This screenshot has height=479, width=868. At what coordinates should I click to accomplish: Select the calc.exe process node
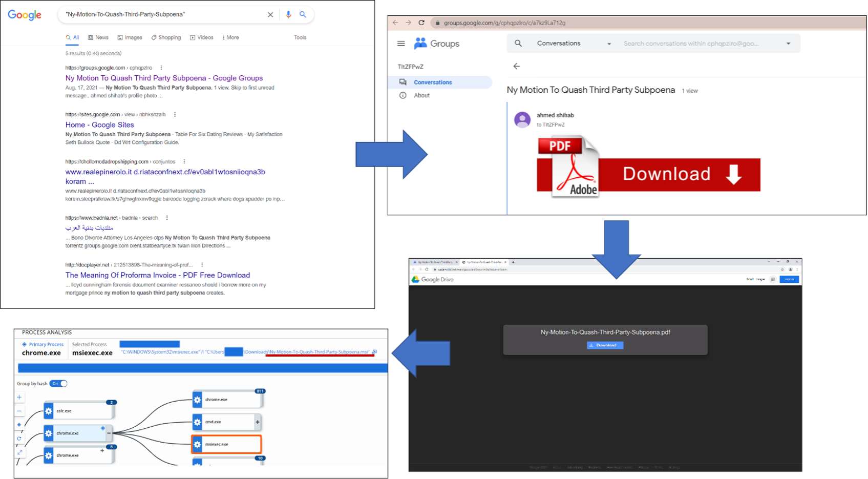78,411
